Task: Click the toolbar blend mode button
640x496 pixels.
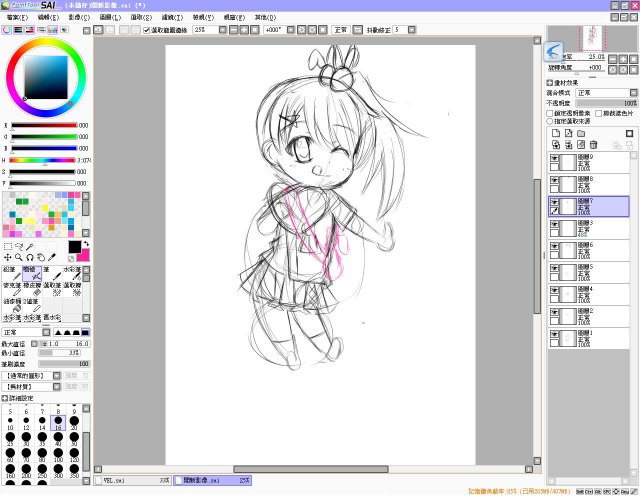Action: pos(340,30)
